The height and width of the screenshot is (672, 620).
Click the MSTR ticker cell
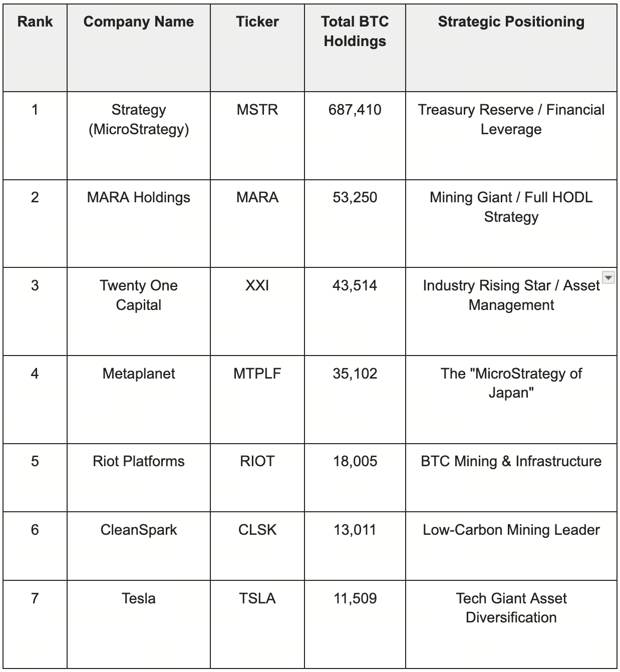click(x=257, y=110)
